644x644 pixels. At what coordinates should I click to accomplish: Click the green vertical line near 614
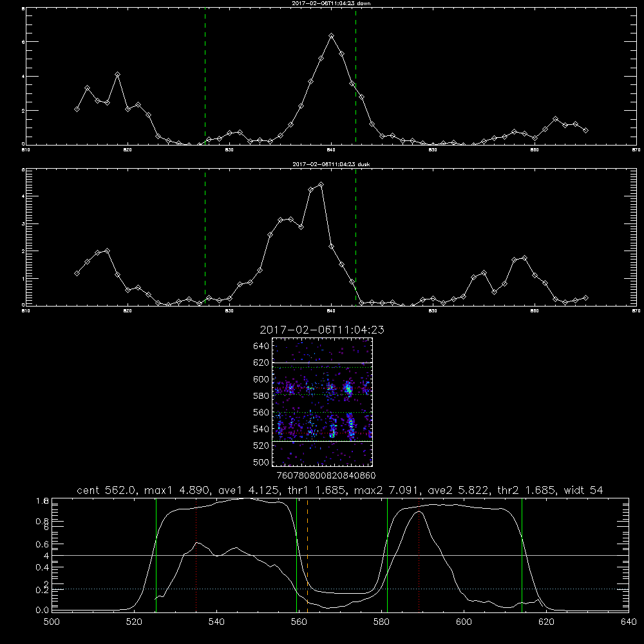522,555
